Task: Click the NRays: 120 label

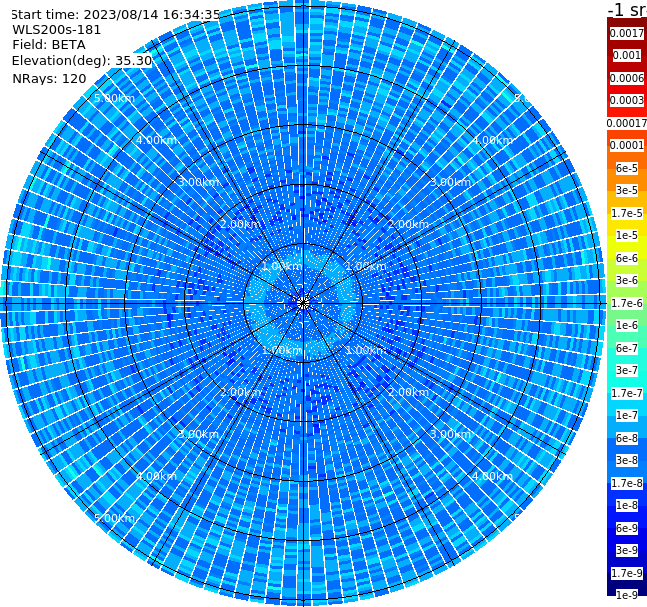Action: tap(49, 78)
